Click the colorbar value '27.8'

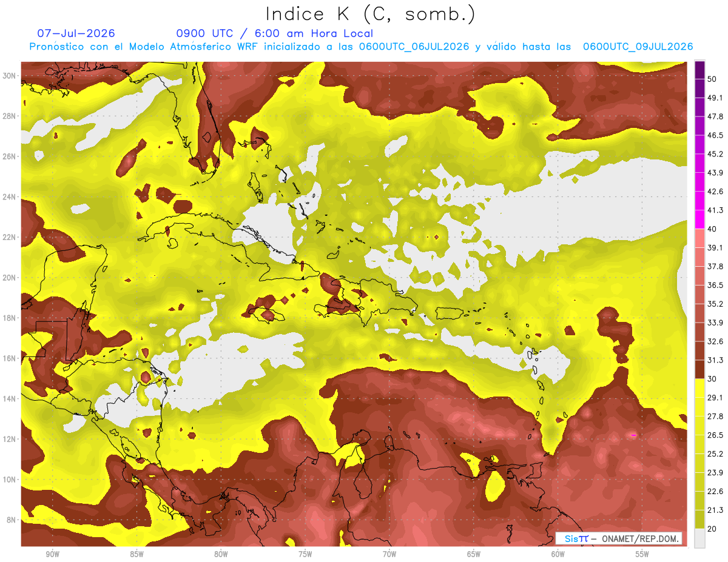pos(716,416)
